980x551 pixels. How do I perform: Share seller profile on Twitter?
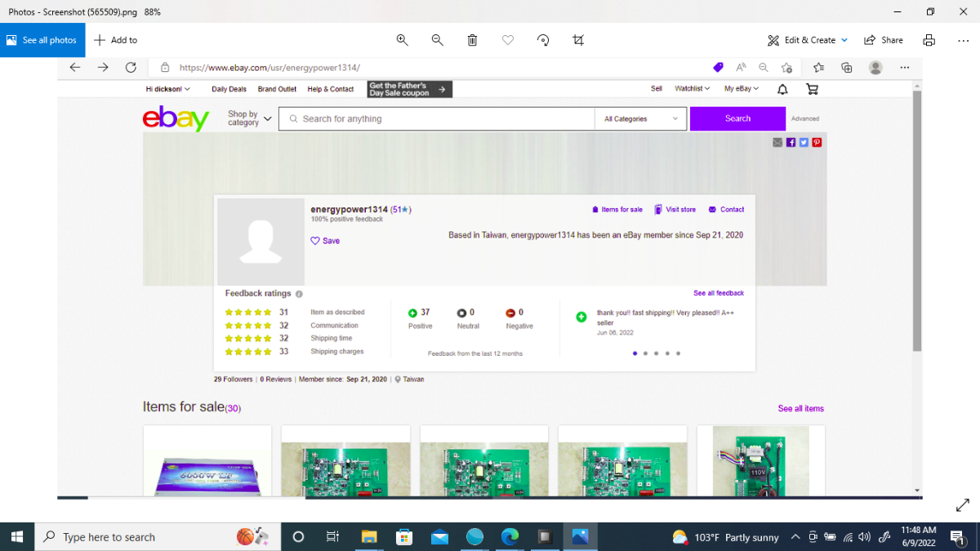pos(804,142)
